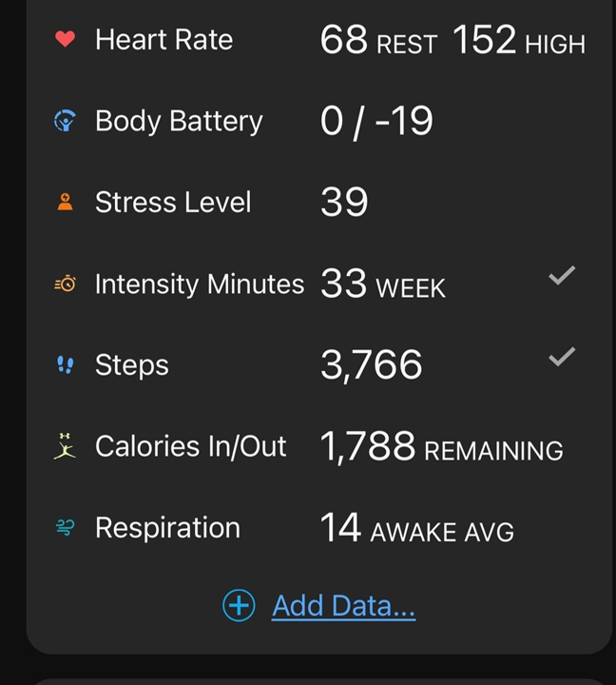Tap the orange Stress Level person icon
Screen dimensions: 616x685
point(65,202)
